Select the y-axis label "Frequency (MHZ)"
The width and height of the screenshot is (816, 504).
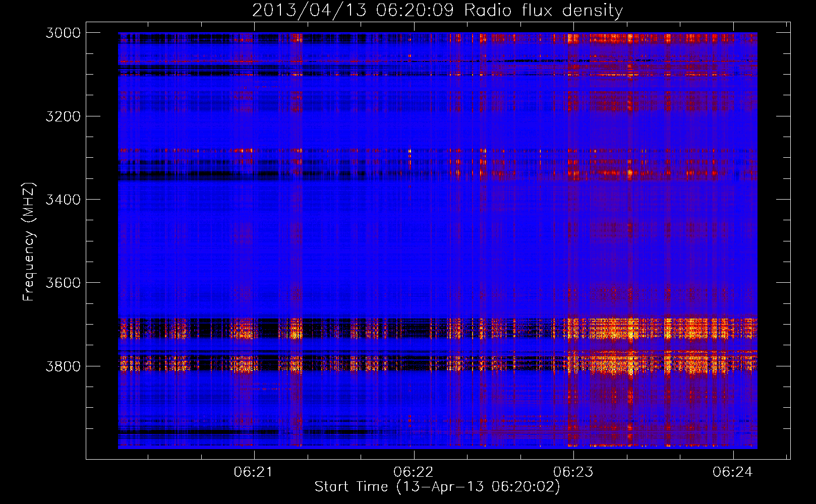(x=29, y=242)
